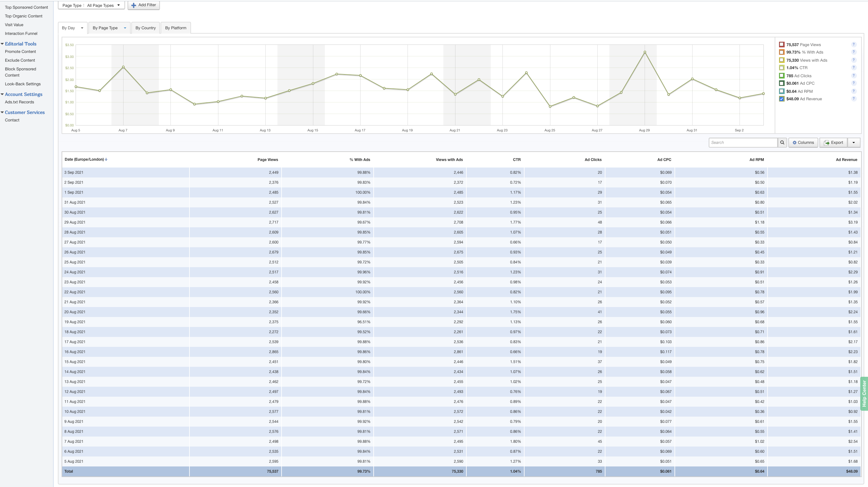Open the Export options dropdown arrow

point(853,143)
